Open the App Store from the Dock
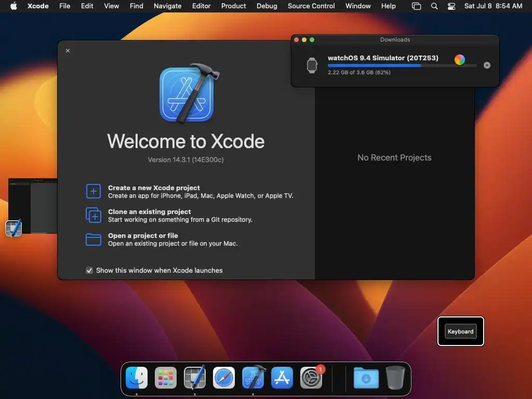532x399 pixels. pyautogui.click(x=282, y=378)
